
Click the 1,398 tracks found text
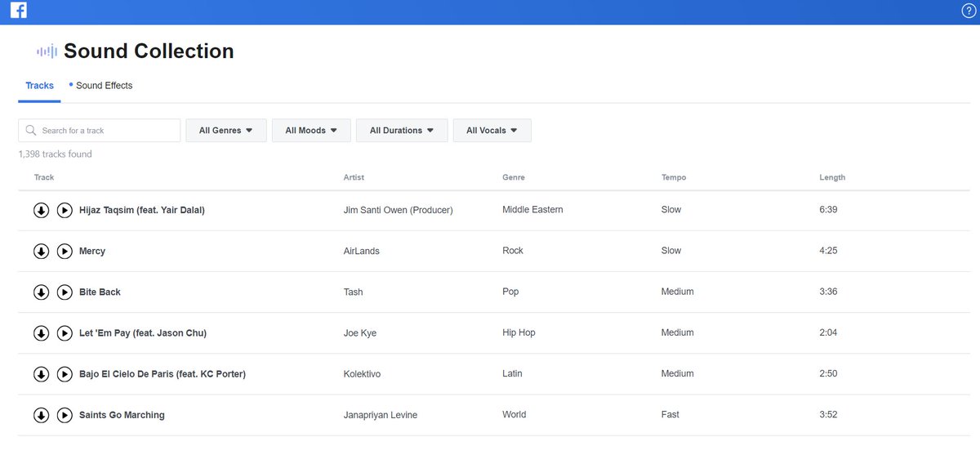tap(55, 154)
